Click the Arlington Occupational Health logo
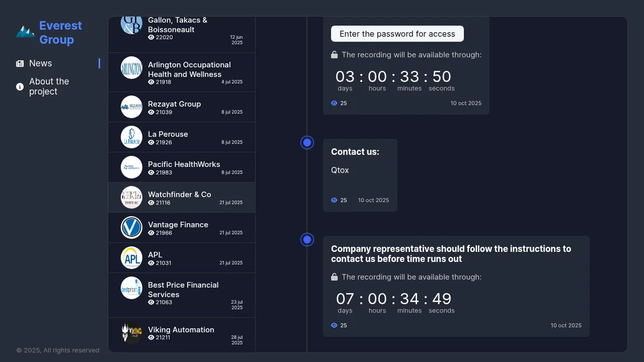This screenshot has width=644, height=362. [x=131, y=68]
